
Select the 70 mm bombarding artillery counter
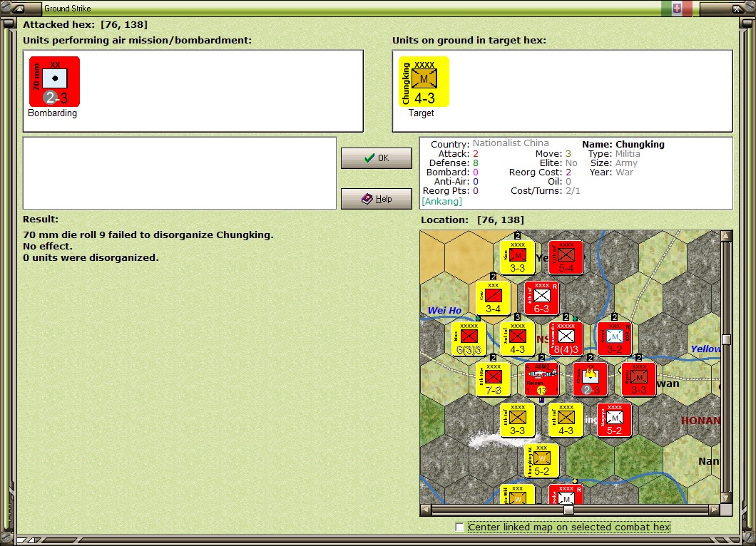[54, 81]
